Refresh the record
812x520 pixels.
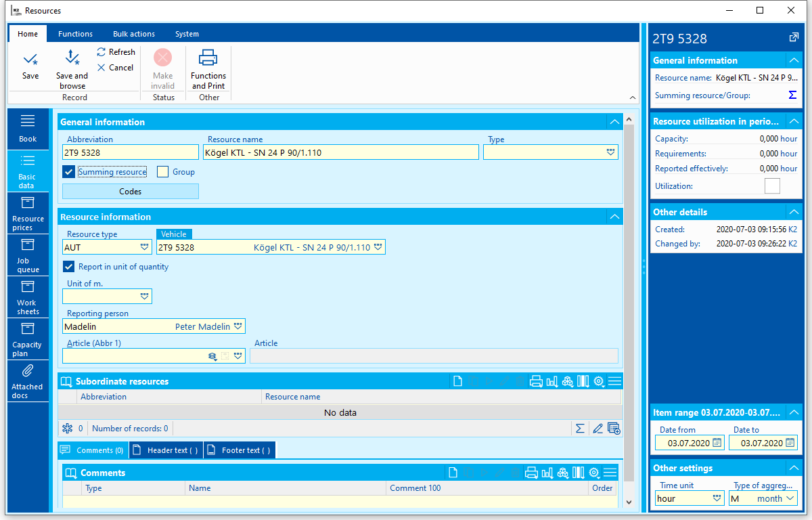coord(116,52)
